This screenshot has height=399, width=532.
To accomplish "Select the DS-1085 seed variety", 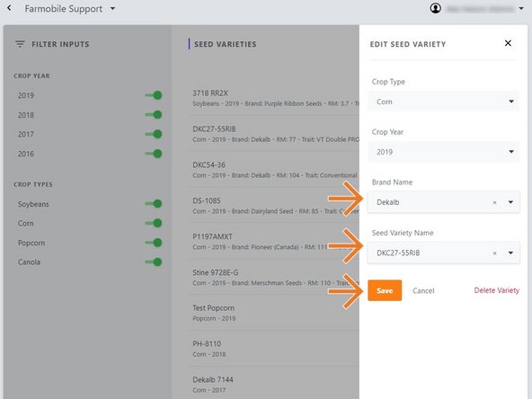I will [x=273, y=206].
